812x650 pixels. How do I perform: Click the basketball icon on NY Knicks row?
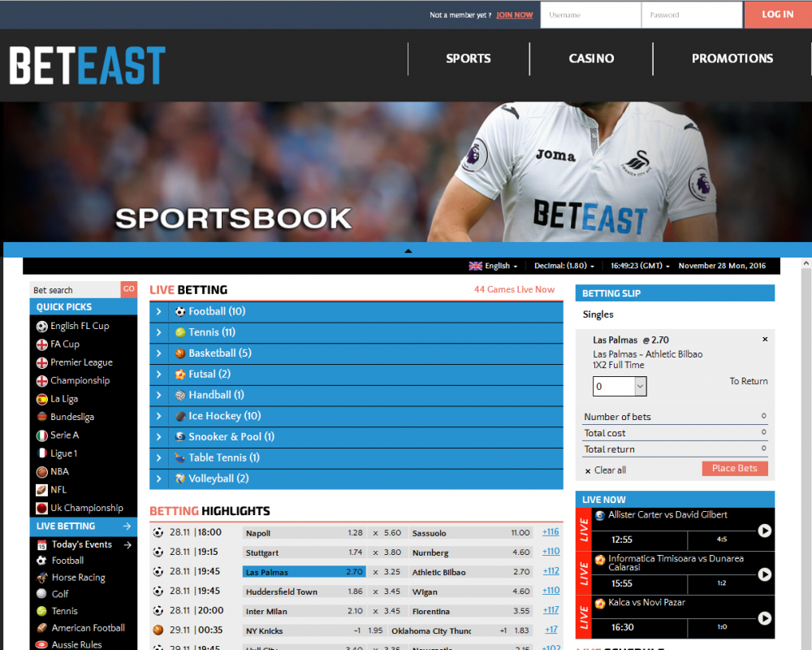coord(158,630)
